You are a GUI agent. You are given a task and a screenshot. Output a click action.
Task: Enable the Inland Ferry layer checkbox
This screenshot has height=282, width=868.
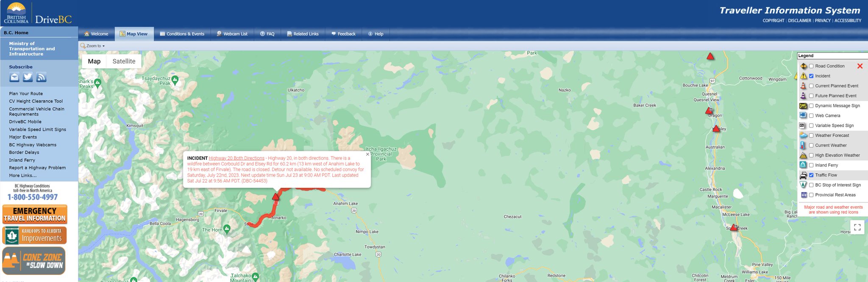(x=811, y=165)
